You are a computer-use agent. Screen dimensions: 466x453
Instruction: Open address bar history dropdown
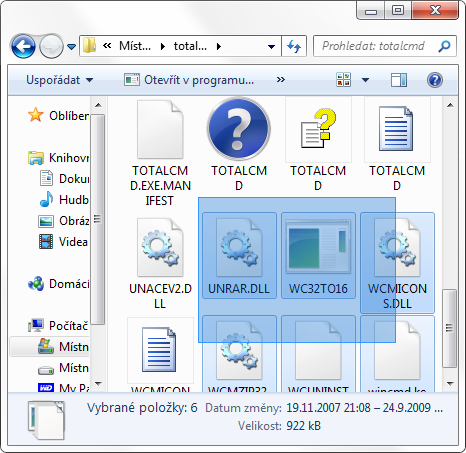[272, 47]
